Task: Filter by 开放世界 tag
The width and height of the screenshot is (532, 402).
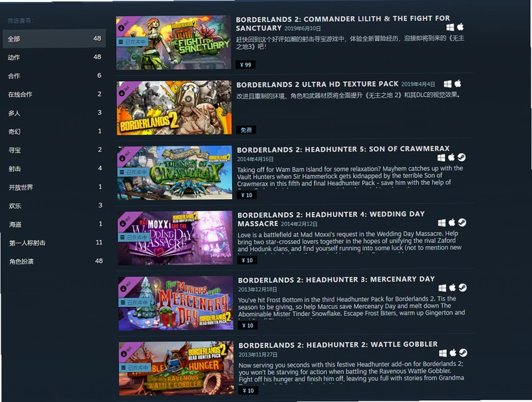Action: pos(55,187)
